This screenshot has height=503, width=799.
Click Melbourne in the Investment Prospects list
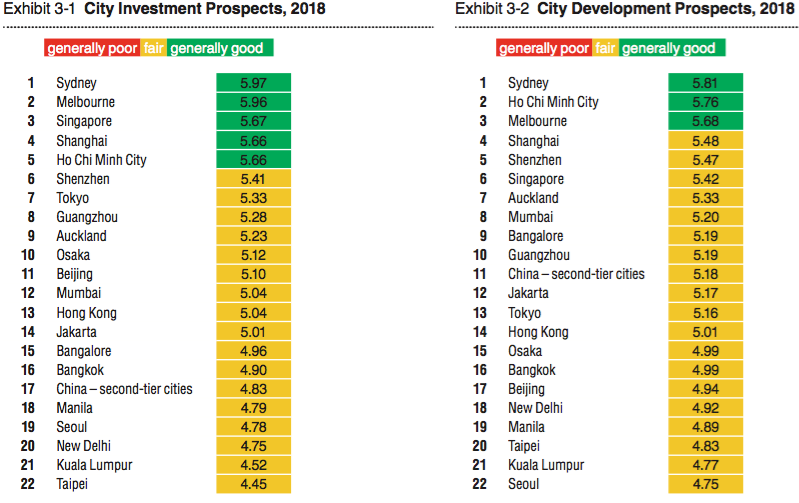click(86, 102)
